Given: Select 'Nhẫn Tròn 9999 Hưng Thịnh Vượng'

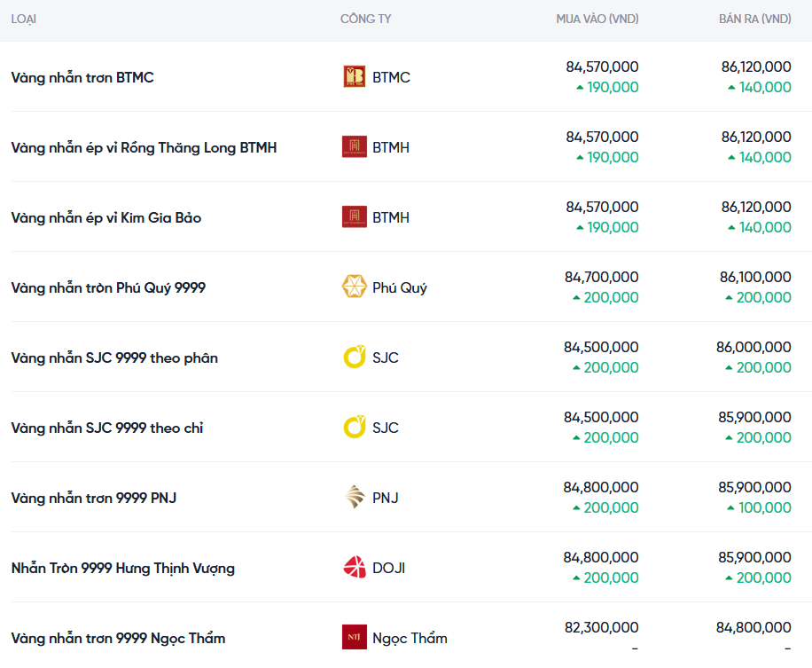Looking at the screenshot, I should (x=122, y=568).
